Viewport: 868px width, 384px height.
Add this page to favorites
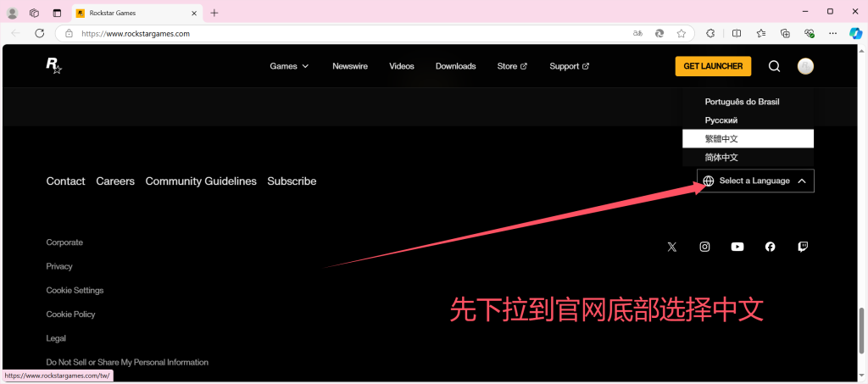coord(682,33)
